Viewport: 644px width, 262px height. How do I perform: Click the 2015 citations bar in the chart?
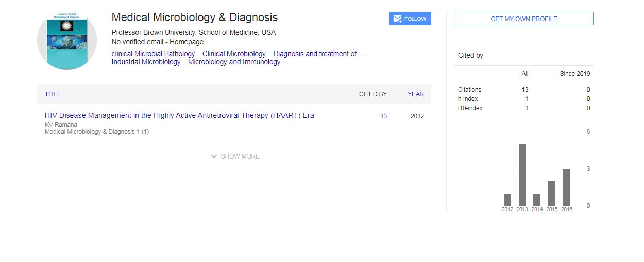coord(552,194)
